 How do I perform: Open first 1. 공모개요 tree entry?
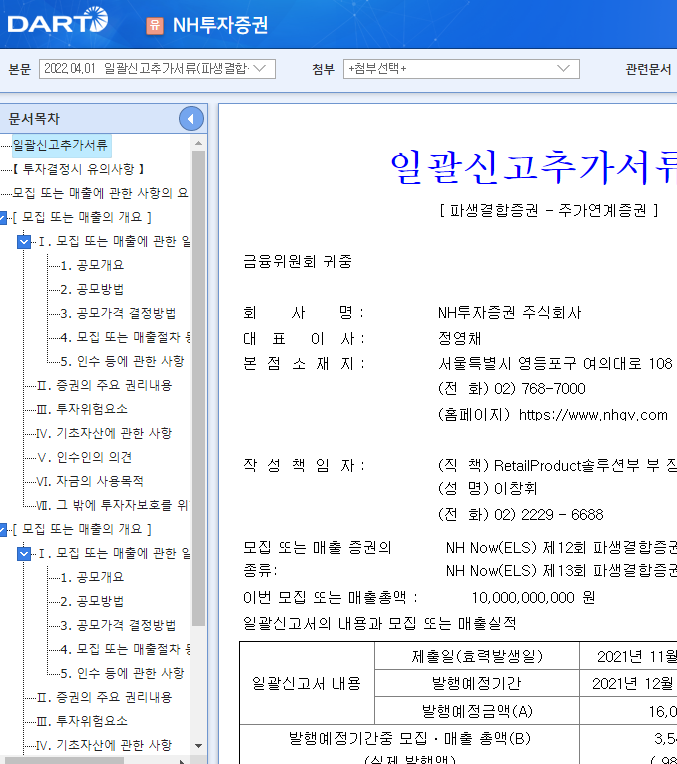92,265
